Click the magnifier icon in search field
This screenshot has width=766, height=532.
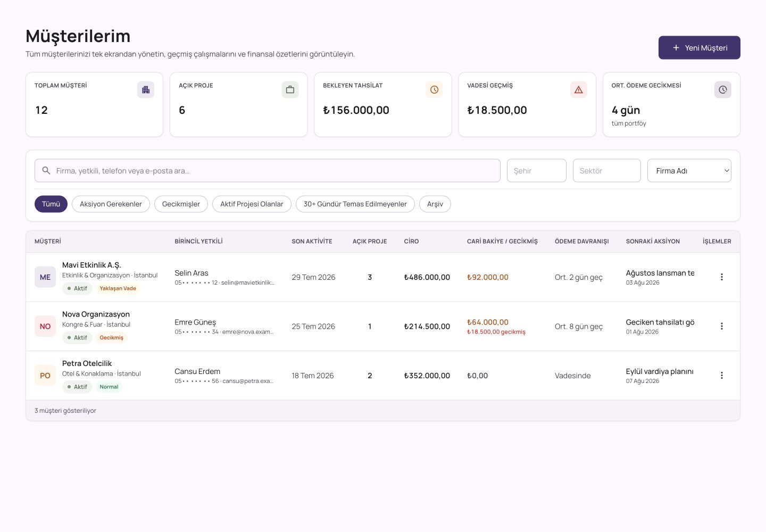point(46,171)
